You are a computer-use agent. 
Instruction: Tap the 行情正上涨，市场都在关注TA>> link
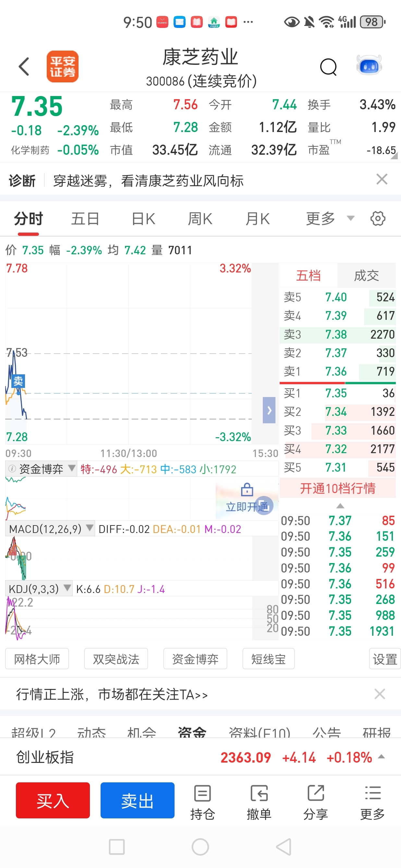coord(112,694)
